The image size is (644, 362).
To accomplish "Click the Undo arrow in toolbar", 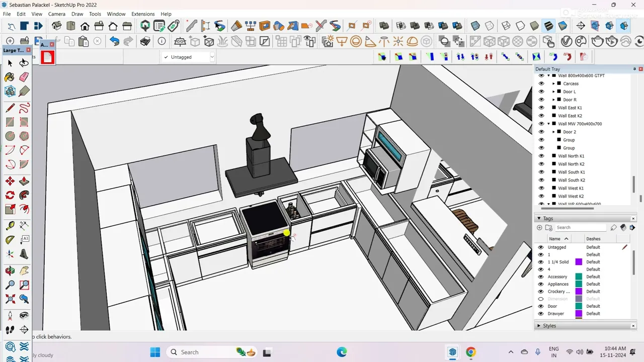I will tap(115, 41).
